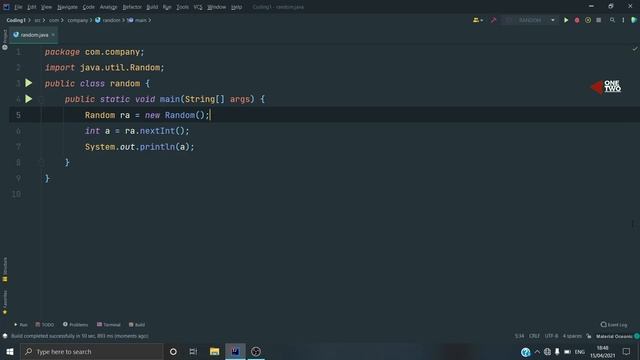
Task: Open the Tools menu
Action: point(182,7)
